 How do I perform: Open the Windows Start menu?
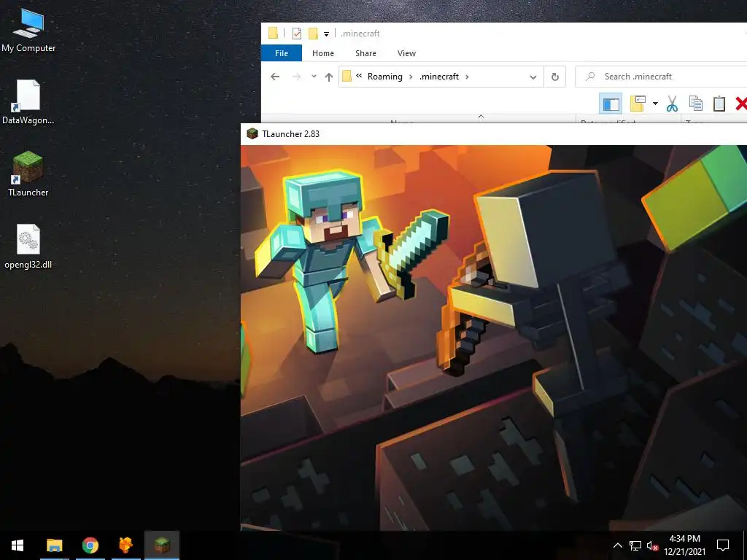pyautogui.click(x=18, y=545)
